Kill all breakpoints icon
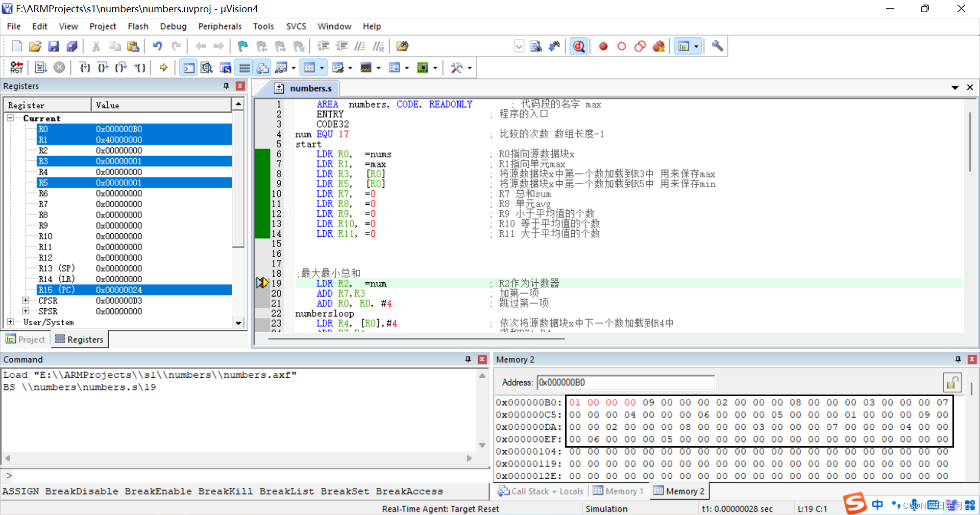The height and width of the screenshot is (515, 980). tap(659, 46)
